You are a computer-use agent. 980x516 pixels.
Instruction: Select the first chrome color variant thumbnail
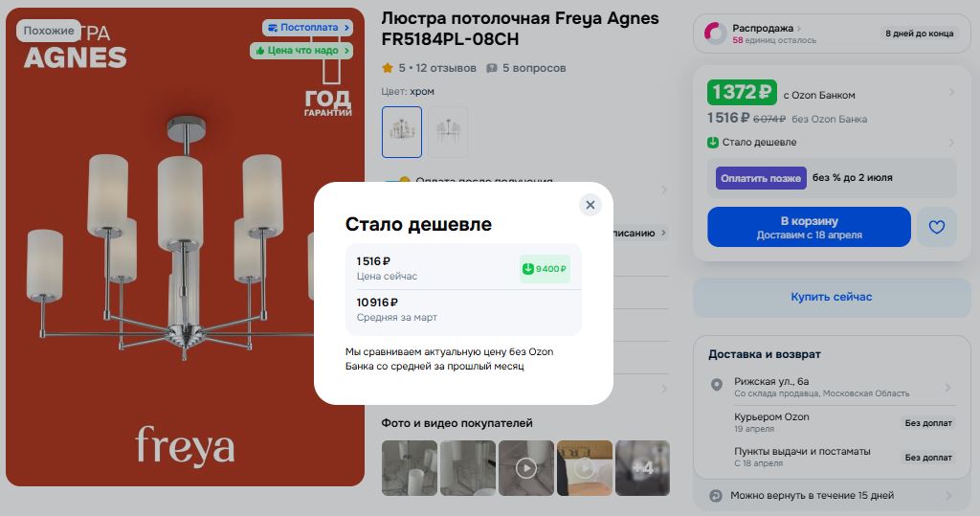pyautogui.click(x=402, y=132)
